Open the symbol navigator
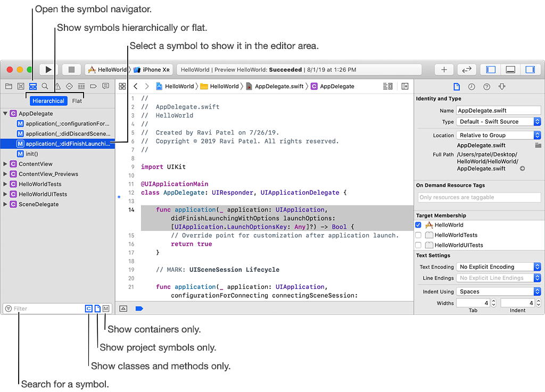545x392 pixels. (x=32, y=86)
